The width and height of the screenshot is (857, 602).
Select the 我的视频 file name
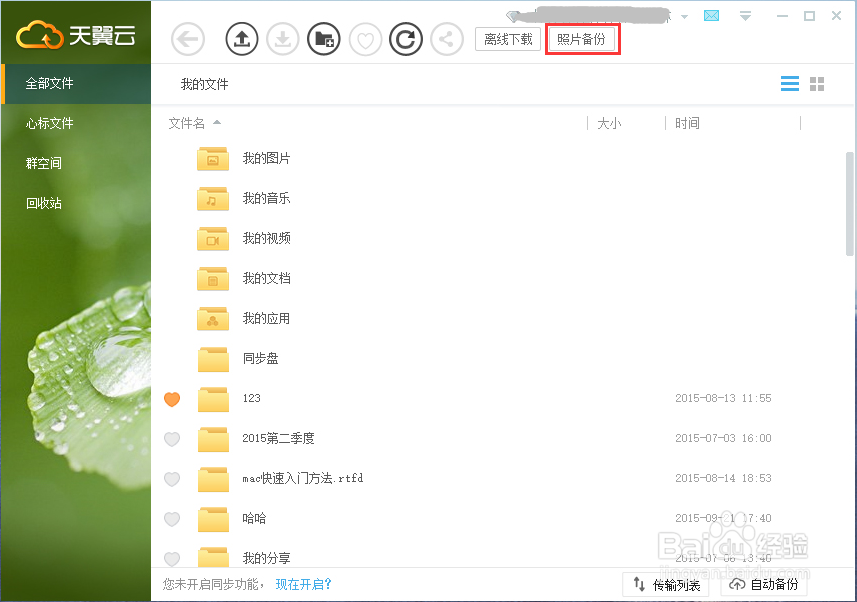tap(266, 238)
